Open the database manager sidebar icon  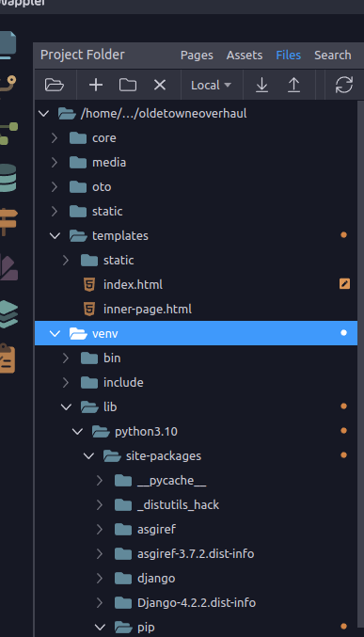click(x=8, y=178)
